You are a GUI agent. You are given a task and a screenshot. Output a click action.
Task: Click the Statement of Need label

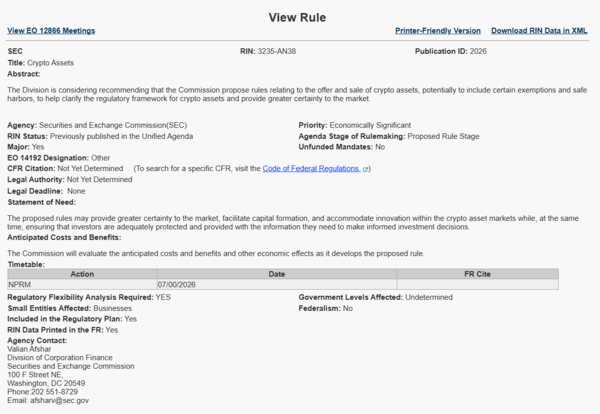point(42,202)
